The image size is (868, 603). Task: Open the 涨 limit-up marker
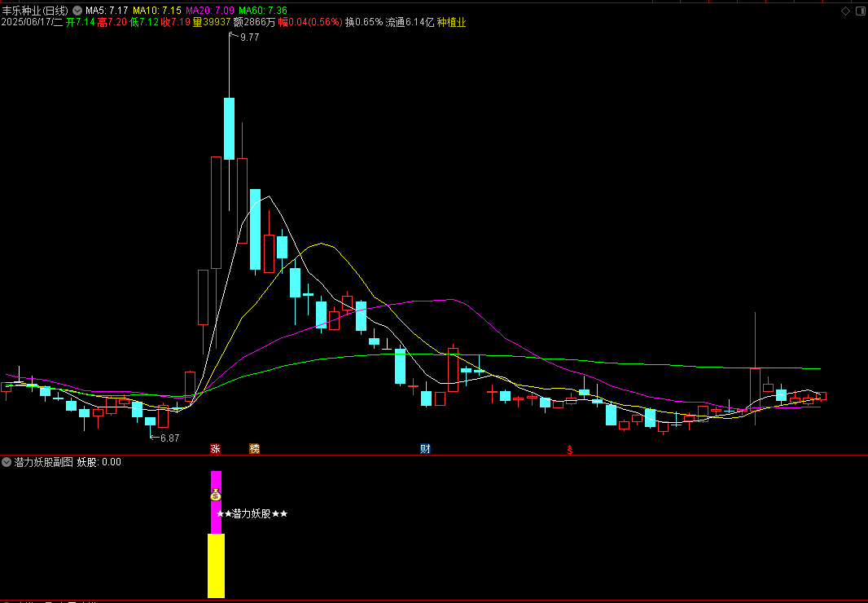215,449
